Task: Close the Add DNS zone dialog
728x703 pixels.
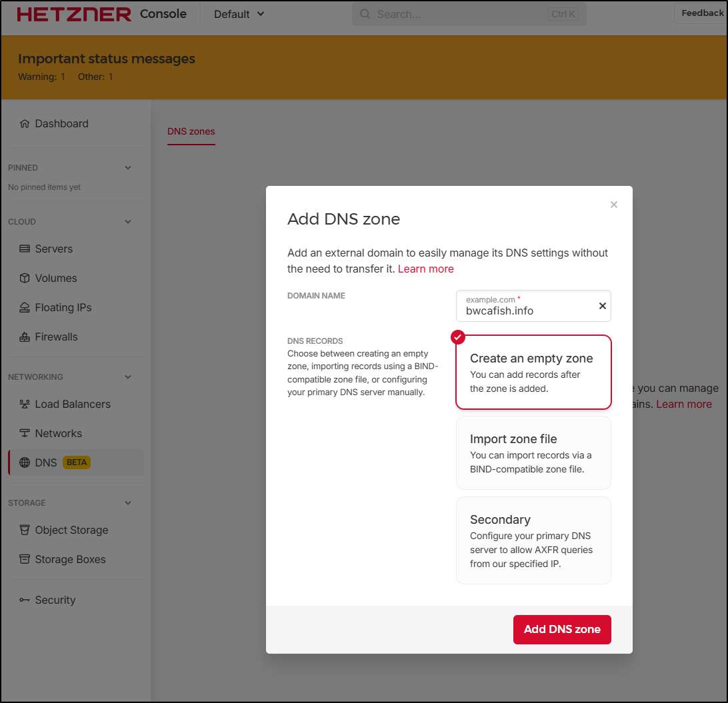Action: coord(614,205)
